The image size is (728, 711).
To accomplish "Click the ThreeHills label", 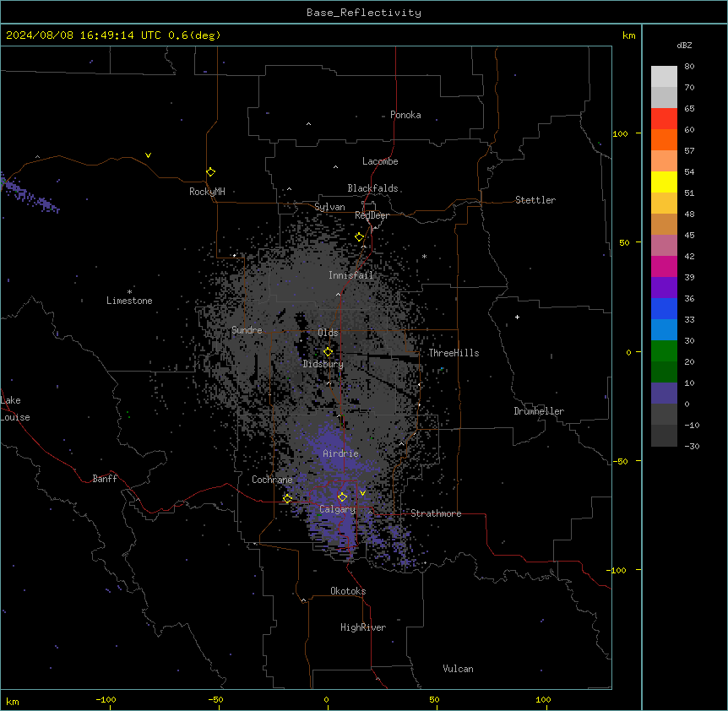I will tap(454, 353).
